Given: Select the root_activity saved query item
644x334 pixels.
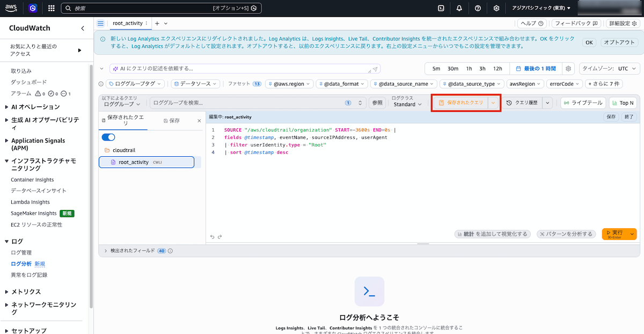Looking at the screenshot, I should click(147, 162).
